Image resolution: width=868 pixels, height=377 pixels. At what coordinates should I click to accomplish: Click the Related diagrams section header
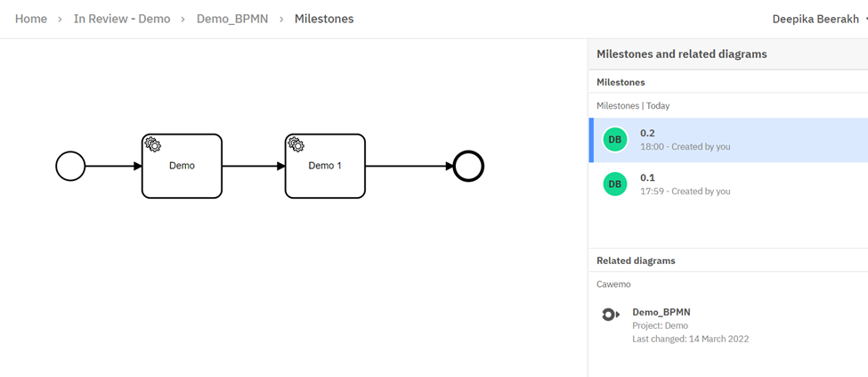[636, 260]
